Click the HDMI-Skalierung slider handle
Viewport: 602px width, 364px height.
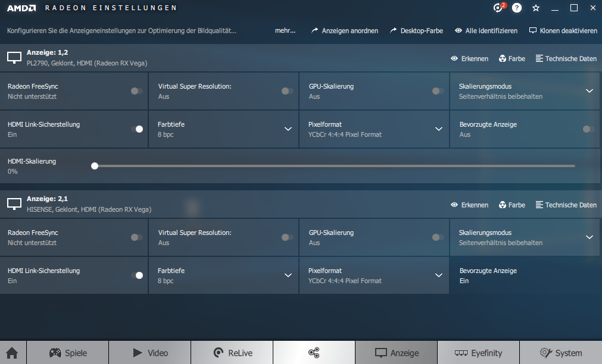click(x=95, y=166)
